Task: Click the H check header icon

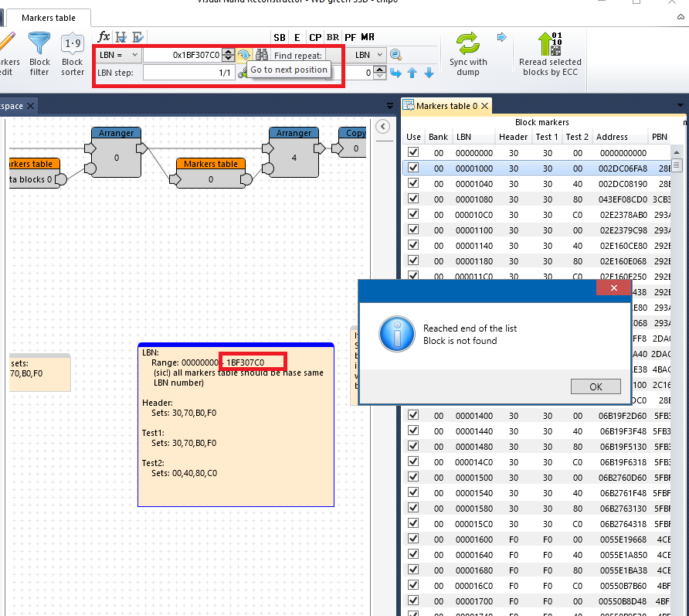Action: click(120, 37)
